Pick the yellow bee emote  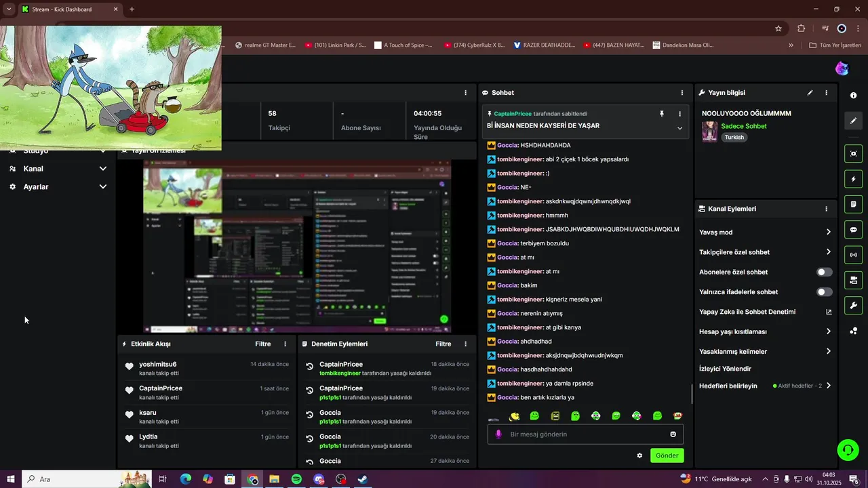[514, 416]
